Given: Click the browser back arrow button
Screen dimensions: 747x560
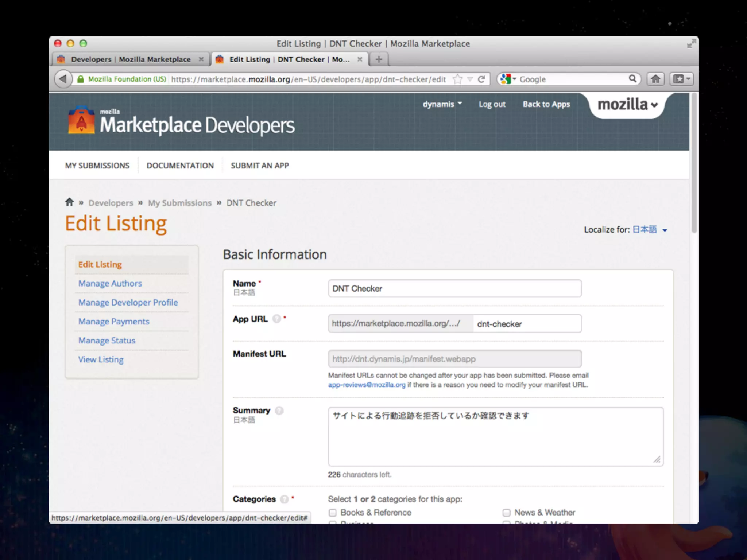Looking at the screenshot, I should point(63,79).
